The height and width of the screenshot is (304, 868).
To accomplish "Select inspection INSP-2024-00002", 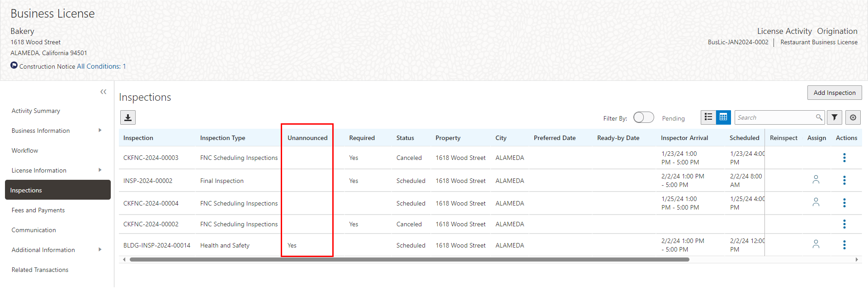I will pyautogui.click(x=148, y=181).
